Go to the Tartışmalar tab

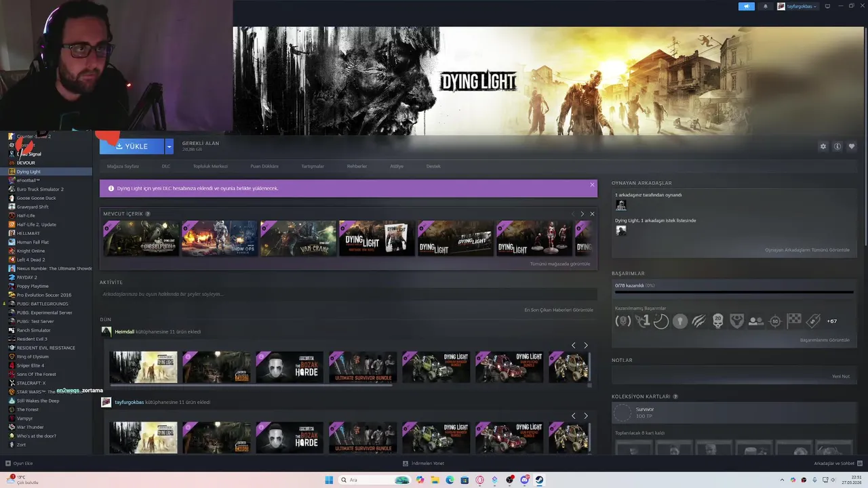click(313, 166)
